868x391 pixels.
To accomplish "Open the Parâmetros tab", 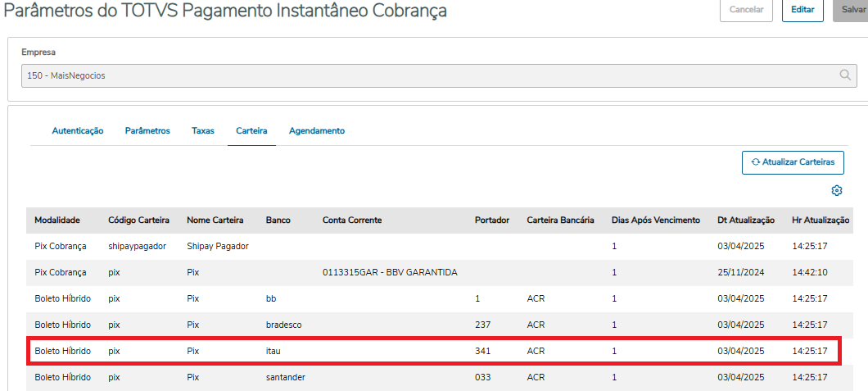I will point(147,131).
